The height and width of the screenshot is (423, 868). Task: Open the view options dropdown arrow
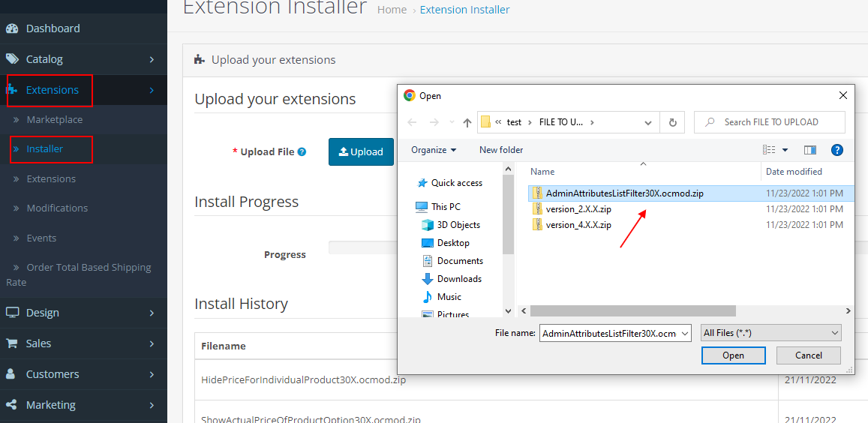pyautogui.click(x=785, y=150)
